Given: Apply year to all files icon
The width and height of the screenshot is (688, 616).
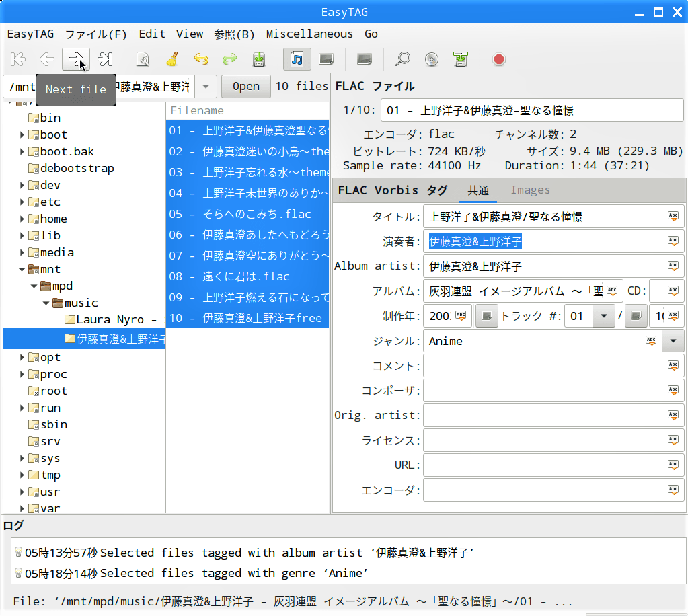Looking at the screenshot, I should [x=461, y=315].
